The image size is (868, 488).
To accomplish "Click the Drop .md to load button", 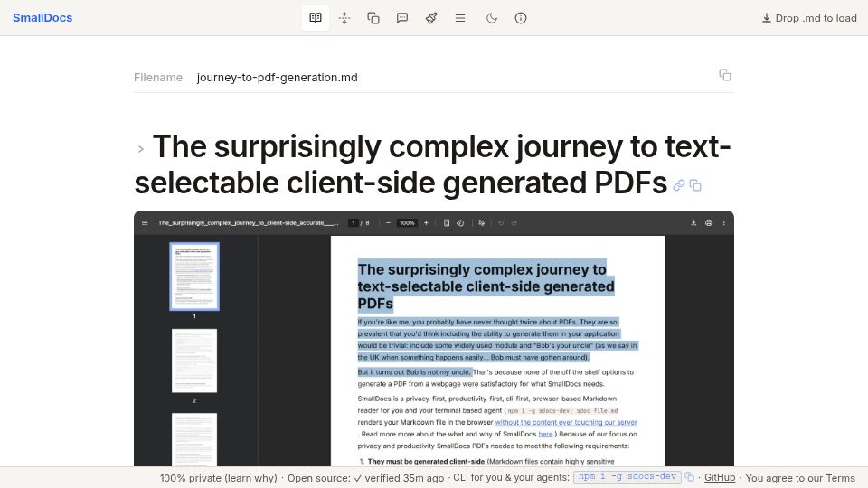I will [809, 18].
